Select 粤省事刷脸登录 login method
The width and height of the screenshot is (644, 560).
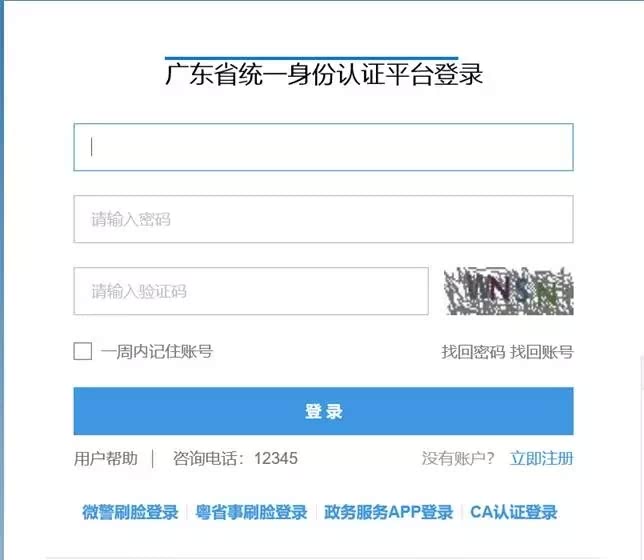pos(251,512)
